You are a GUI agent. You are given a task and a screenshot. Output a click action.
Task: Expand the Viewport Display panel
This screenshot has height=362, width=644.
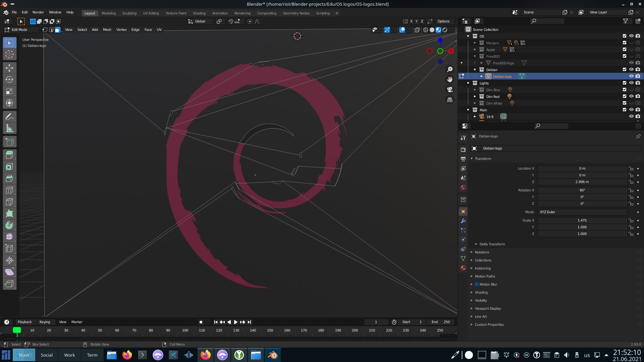(x=488, y=309)
